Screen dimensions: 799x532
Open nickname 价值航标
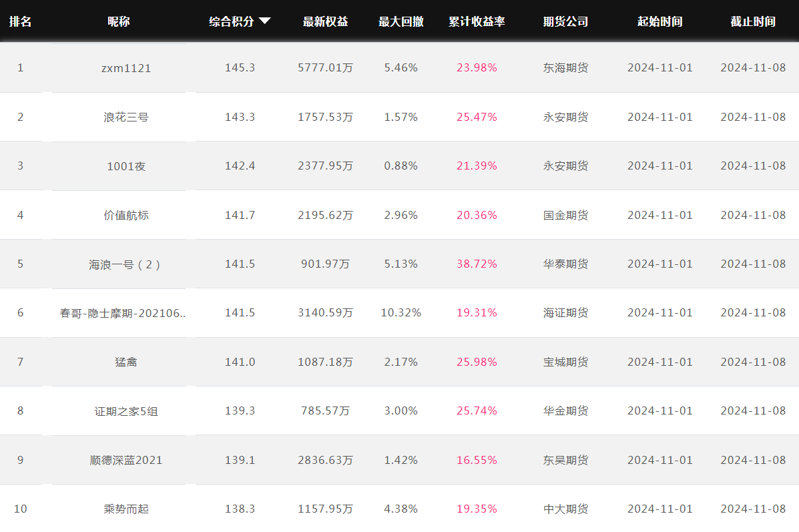[x=126, y=215]
